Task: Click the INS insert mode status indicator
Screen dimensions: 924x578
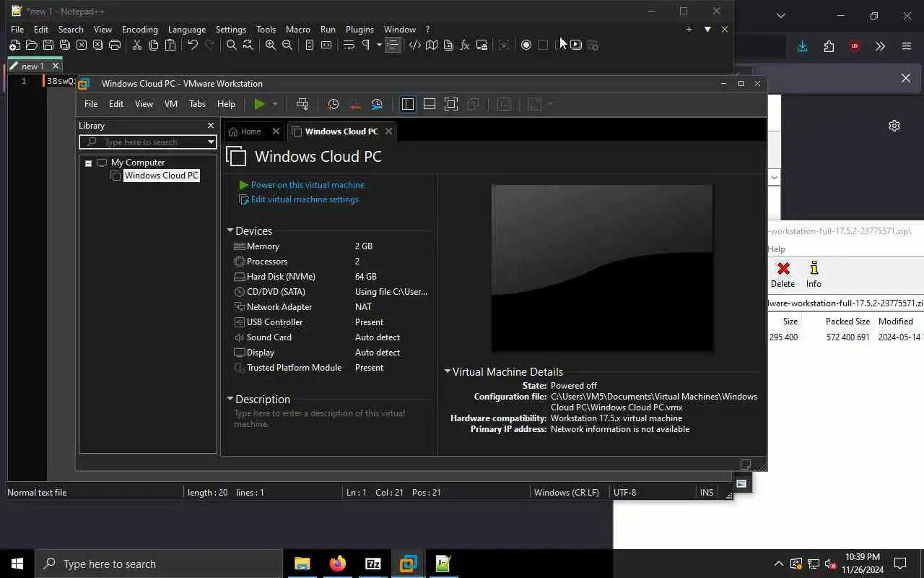Action: (706, 493)
